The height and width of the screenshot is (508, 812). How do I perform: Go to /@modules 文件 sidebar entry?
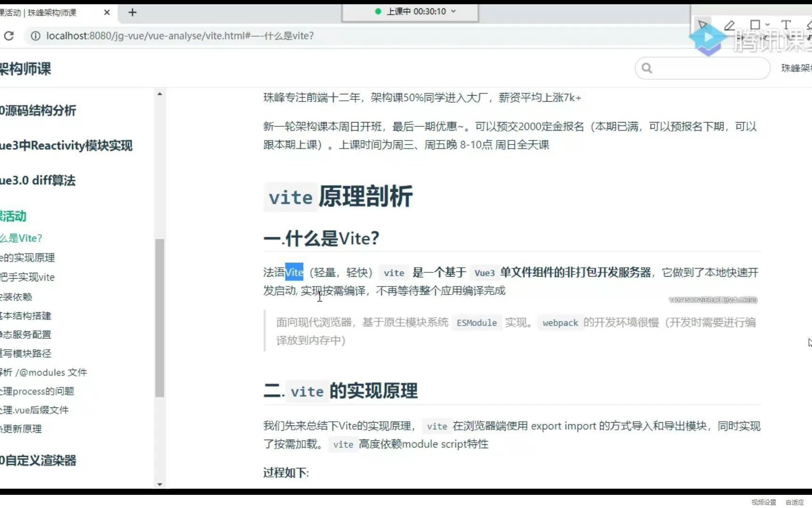(43, 372)
